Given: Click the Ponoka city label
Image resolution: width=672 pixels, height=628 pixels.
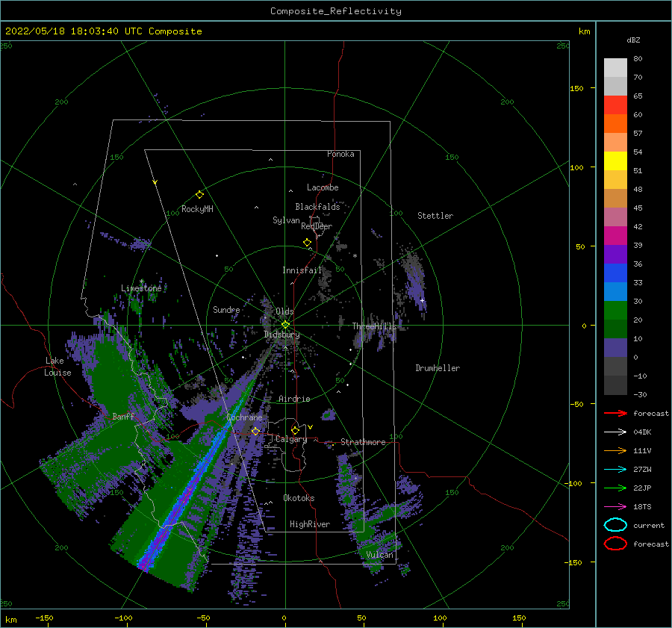Looking at the screenshot, I should pos(340,154).
